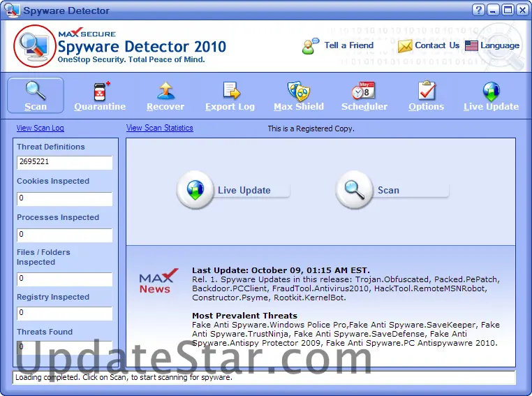Click the Recover toolbar icon
The height and width of the screenshot is (396, 532).
coord(165,91)
